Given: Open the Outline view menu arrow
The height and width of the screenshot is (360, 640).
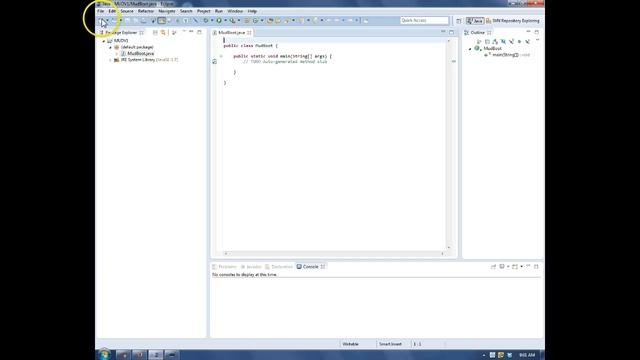Looking at the screenshot, I should 537,41.
